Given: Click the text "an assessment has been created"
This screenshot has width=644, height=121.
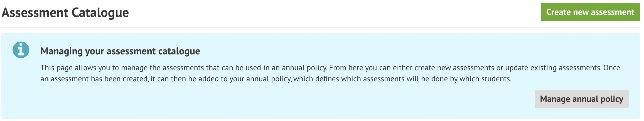Looking at the screenshot, I should pos(94,79).
